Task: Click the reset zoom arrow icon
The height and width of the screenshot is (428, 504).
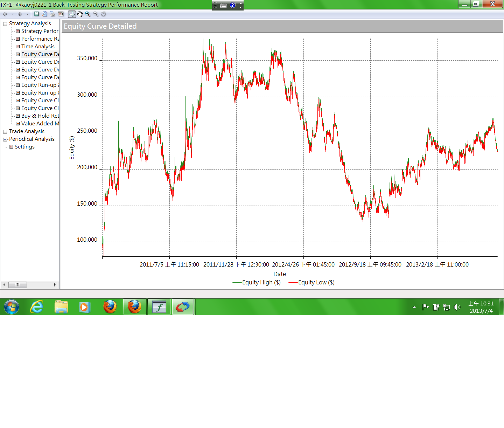Action: 104,14
